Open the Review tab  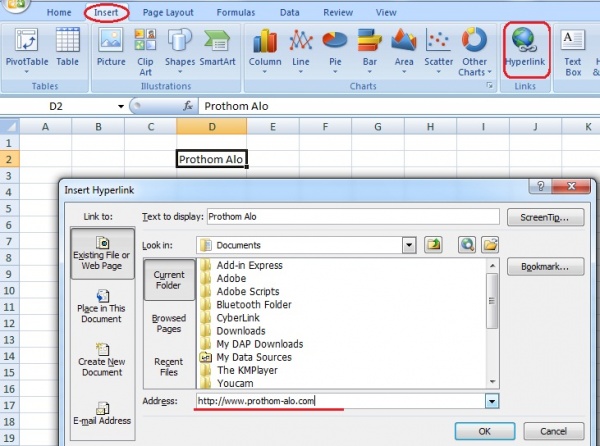[x=338, y=13]
